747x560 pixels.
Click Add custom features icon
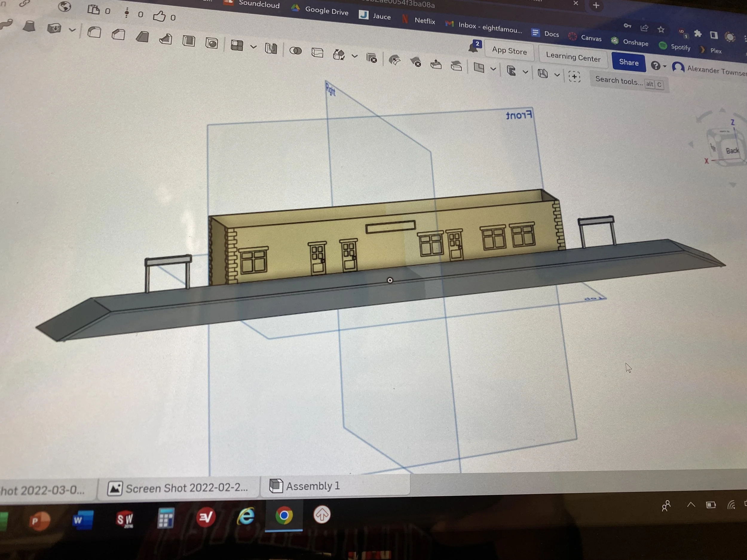click(x=574, y=77)
